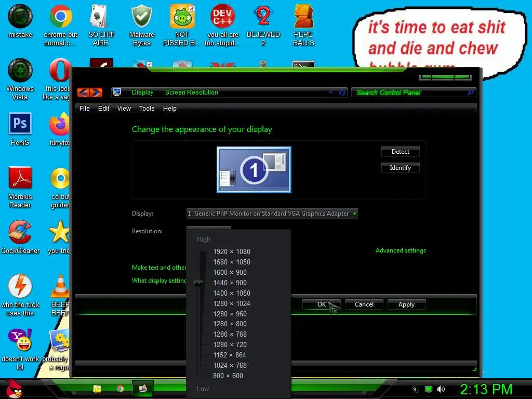Click active Screen Resolution taskbar button

pyautogui.click(x=143, y=389)
